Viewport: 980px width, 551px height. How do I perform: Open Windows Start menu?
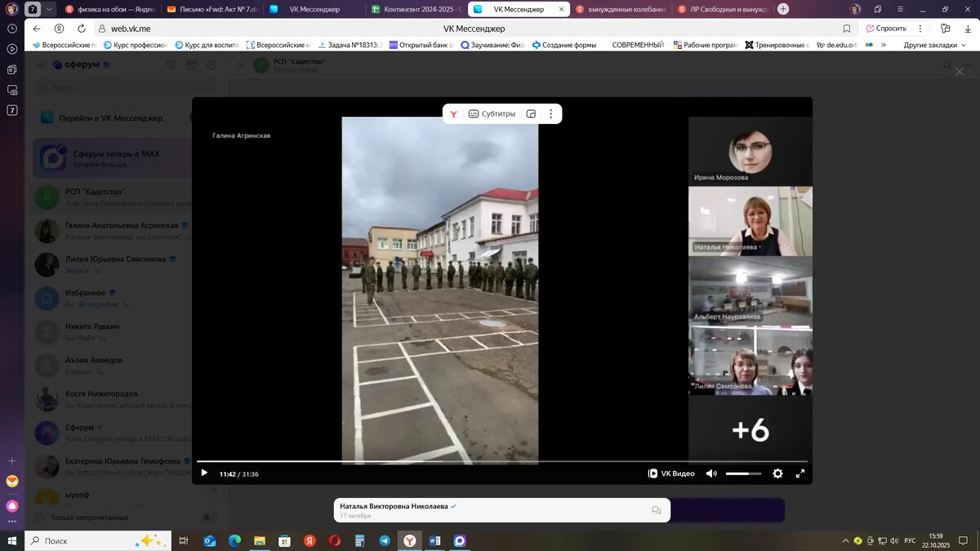coord(12,540)
